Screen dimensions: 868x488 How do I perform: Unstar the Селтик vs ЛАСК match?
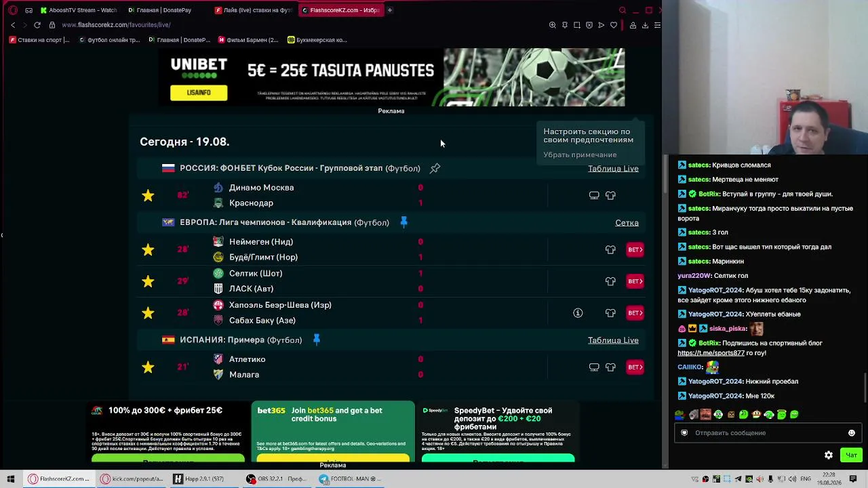[148, 281]
